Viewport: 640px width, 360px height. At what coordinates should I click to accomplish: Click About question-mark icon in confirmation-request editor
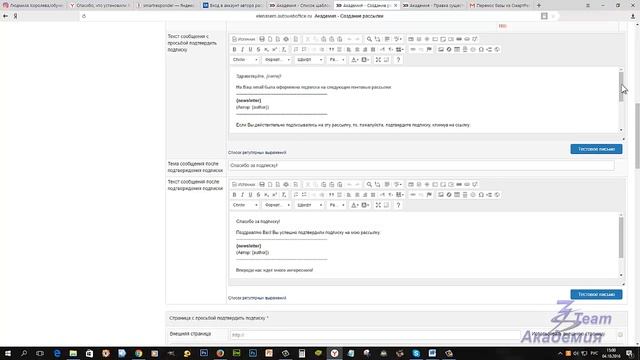point(398,60)
